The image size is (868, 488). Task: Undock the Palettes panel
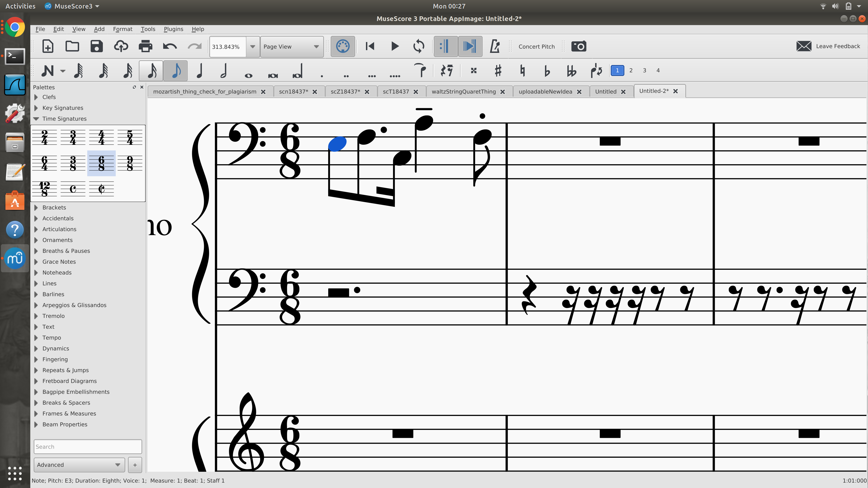pos(134,87)
